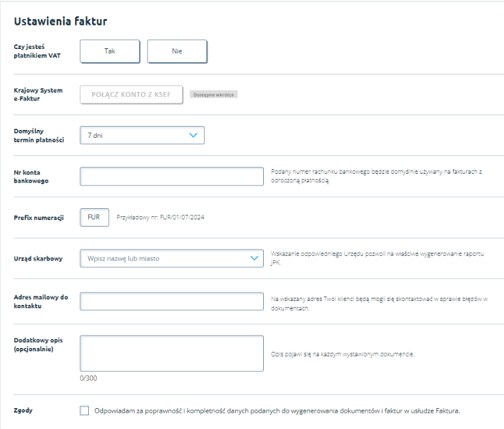Click the Dostępne wkrótce badge
Image resolution: width=504 pixels, height=429 pixels.
213,95
